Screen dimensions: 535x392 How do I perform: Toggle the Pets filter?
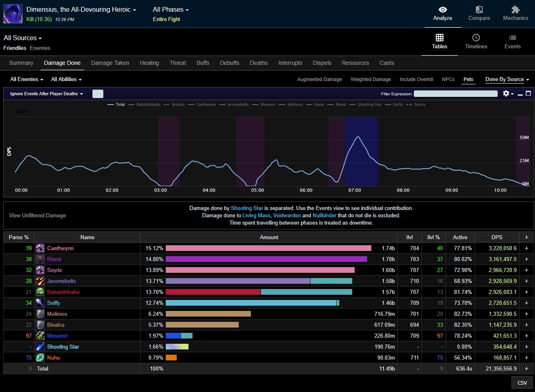tap(469, 79)
